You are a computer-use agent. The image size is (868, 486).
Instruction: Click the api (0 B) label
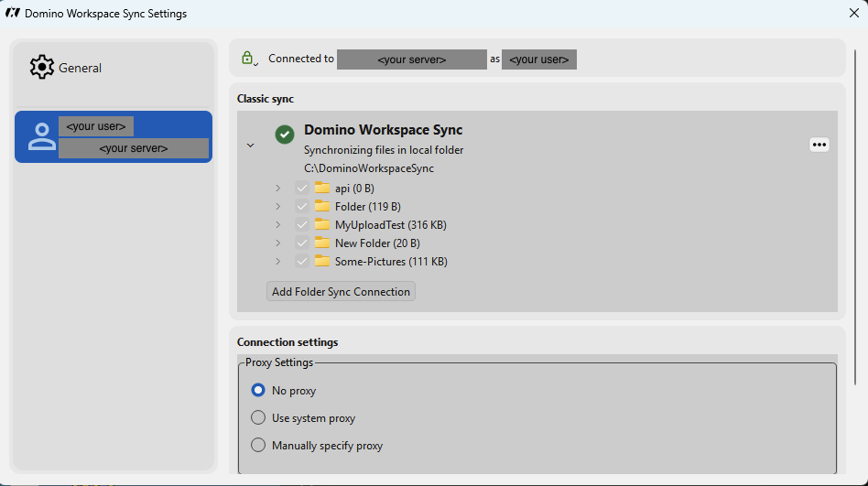click(354, 189)
